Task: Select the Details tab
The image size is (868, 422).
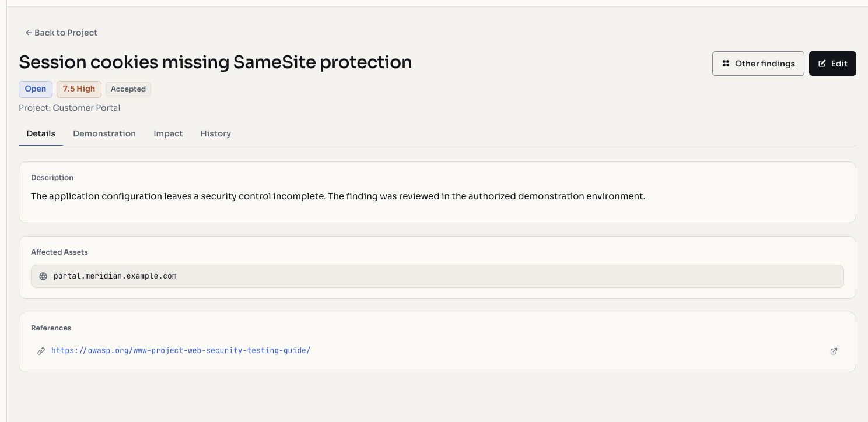Action: (x=41, y=133)
